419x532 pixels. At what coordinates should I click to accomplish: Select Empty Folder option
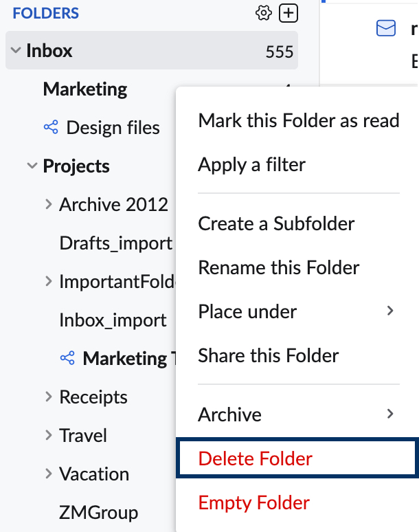click(x=253, y=502)
